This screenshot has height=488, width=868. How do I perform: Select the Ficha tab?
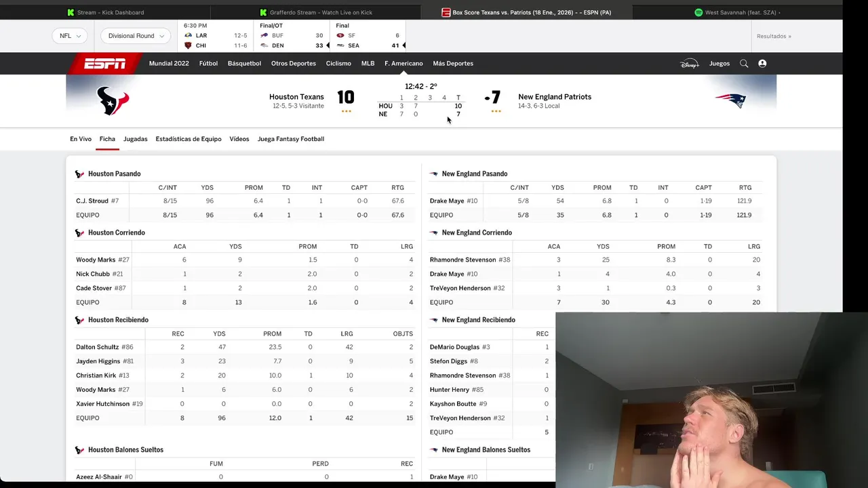click(107, 139)
